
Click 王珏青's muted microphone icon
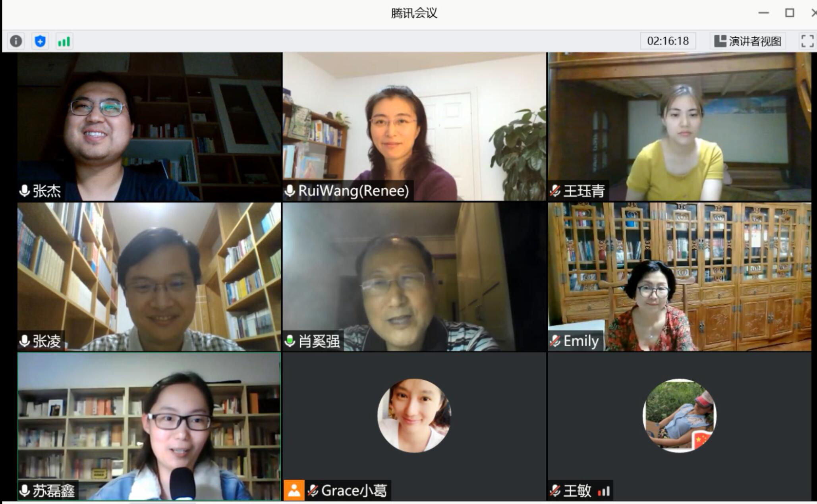coord(555,191)
